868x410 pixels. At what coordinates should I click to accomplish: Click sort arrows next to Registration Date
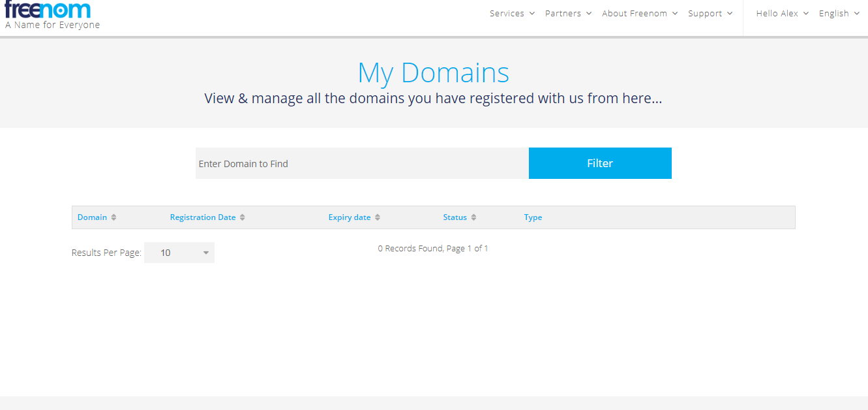coord(242,217)
